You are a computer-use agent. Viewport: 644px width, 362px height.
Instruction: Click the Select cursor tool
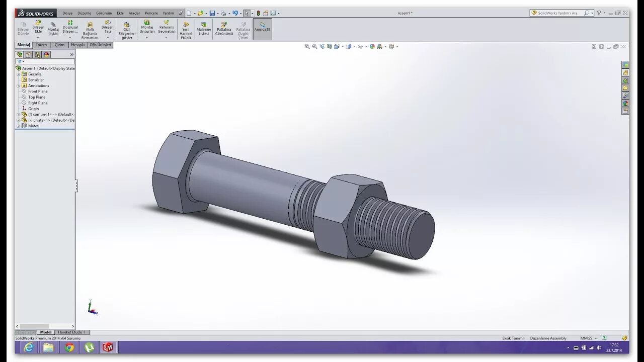tap(247, 13)
